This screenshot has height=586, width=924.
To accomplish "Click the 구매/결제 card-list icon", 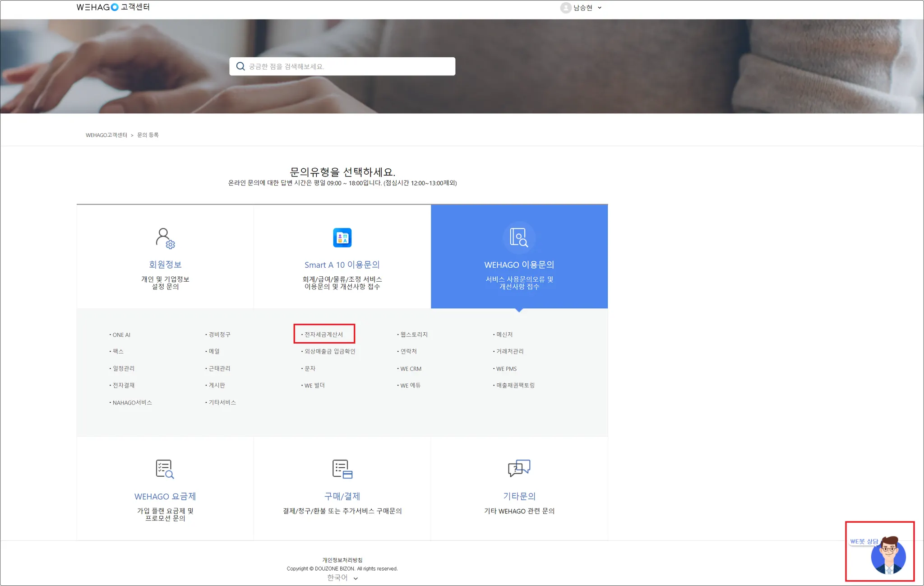I will (342, 469).
